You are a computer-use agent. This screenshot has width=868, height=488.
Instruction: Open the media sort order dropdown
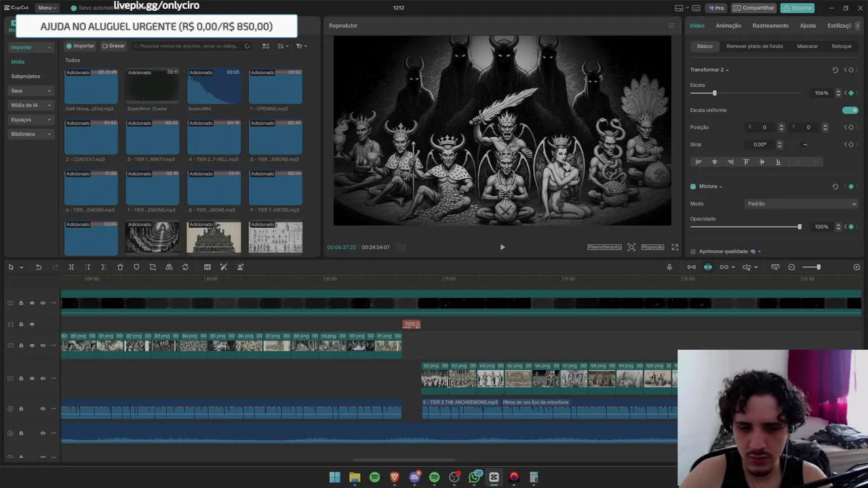pyautogui.click(x=282, y=46)
